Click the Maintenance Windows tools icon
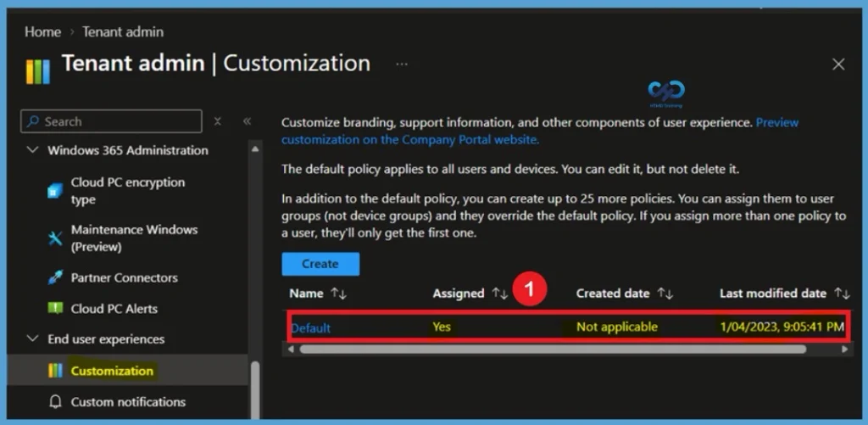This screenshot has height=425, width=868. tap(55, 238)
